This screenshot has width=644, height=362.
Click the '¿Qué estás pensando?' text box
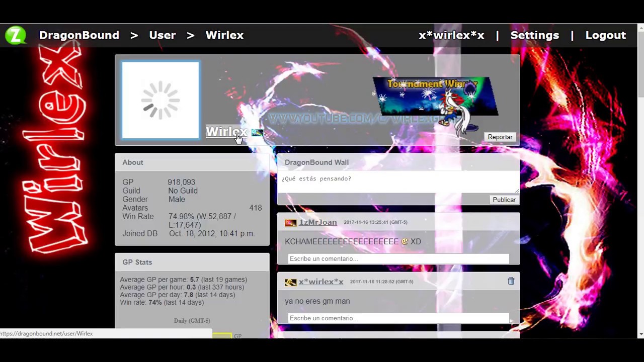click(x=398, y=183)
